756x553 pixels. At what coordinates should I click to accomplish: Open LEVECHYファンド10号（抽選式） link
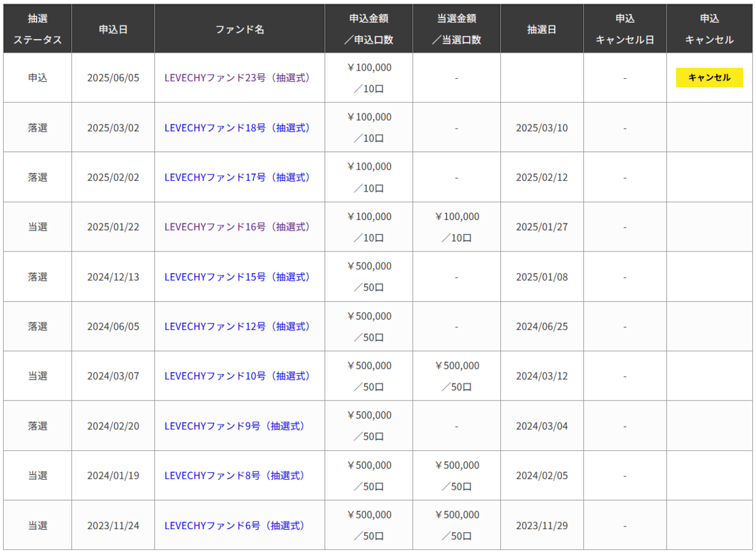pos(238,376)
